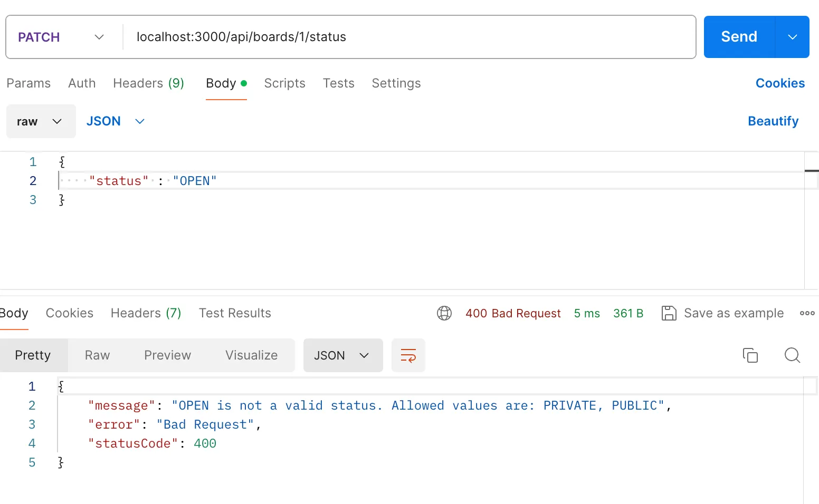Open the Tests tab

339,83
